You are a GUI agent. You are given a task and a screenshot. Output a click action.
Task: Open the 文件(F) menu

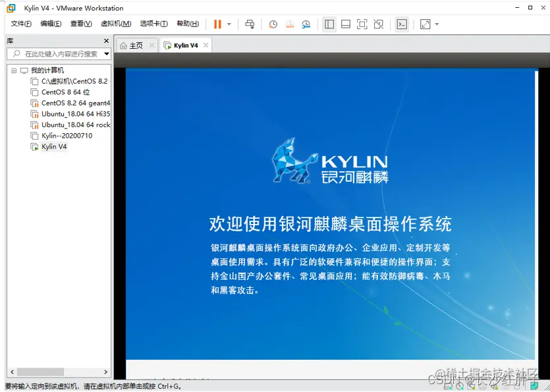pyautogui.click(x=21, y=24)
